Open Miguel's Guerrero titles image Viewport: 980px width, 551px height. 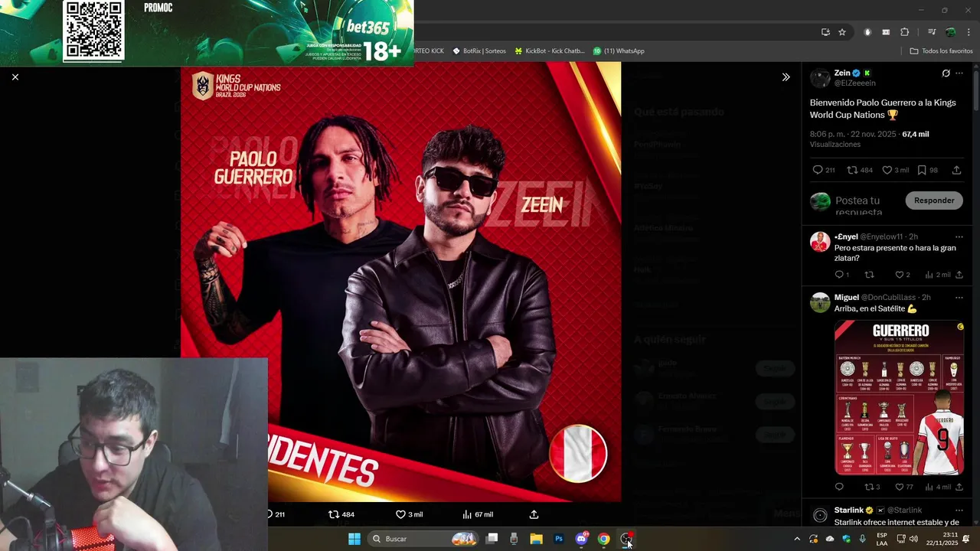pos(899,397)
